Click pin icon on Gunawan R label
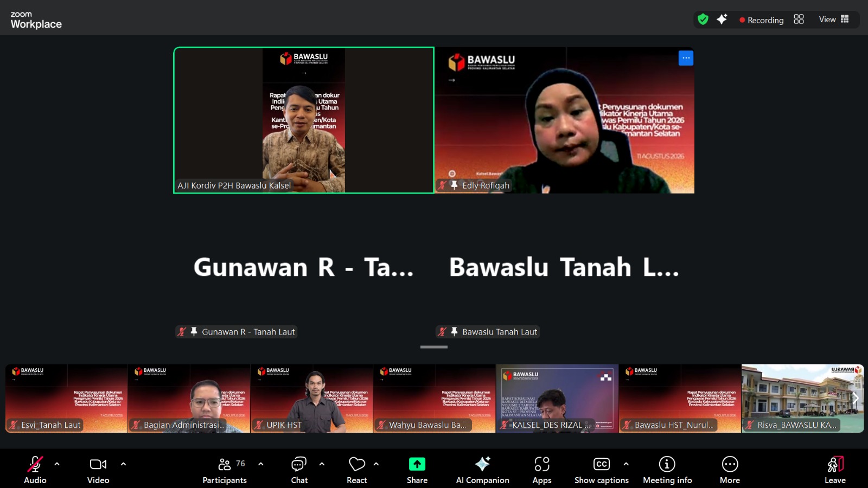The width and height of the screenshot is (868, 488). (x=194, y=332)
